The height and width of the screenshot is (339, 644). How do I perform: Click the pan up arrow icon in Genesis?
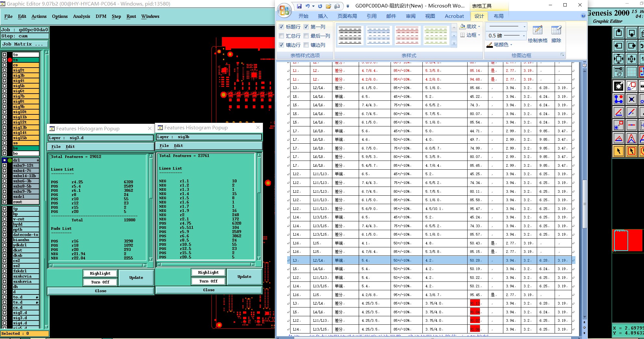(619, 33)
